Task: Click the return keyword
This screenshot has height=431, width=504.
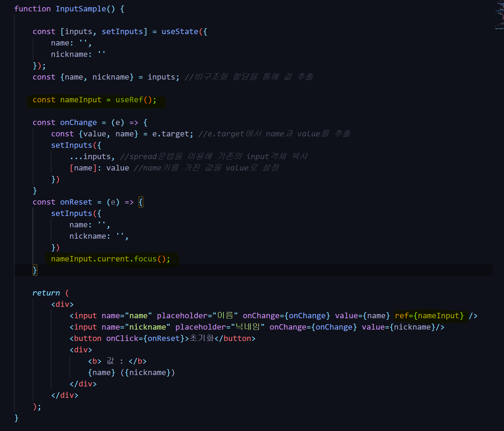Action: [46, 293]
